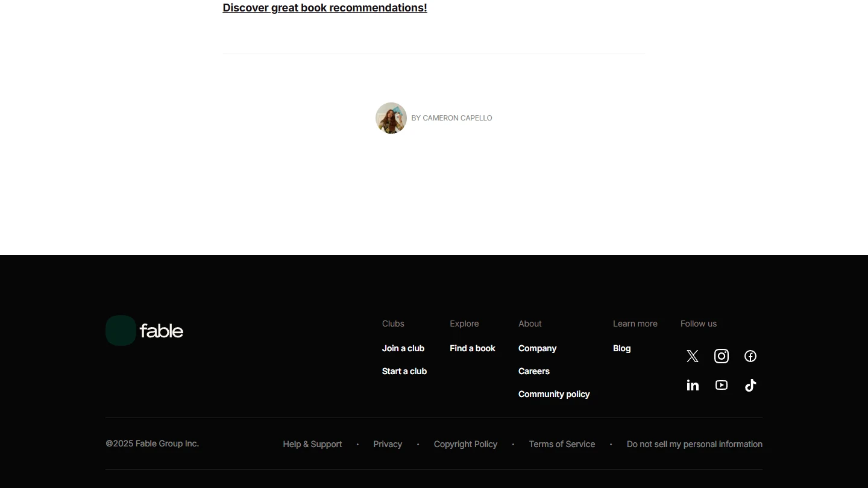Read the Community policy
Image resolution: width=868 pixels, height=488 pixels.
(554, 394)
